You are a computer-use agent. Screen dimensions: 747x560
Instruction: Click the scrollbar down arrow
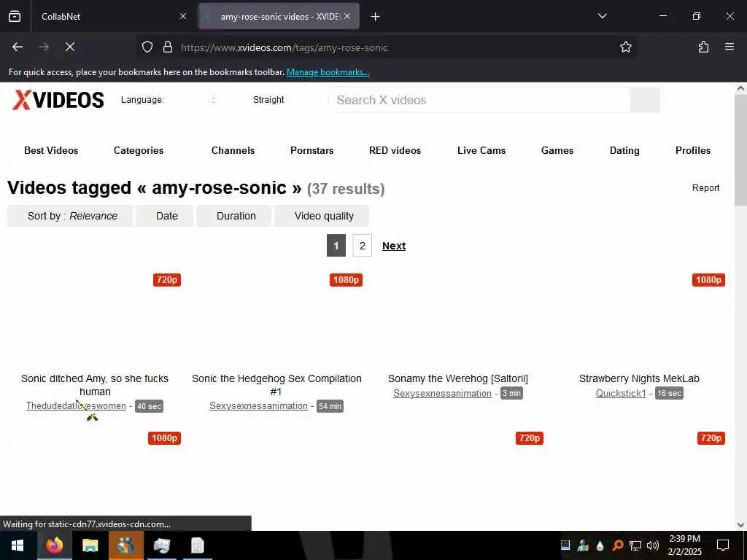pyautogui.click(x=741, y=525)
